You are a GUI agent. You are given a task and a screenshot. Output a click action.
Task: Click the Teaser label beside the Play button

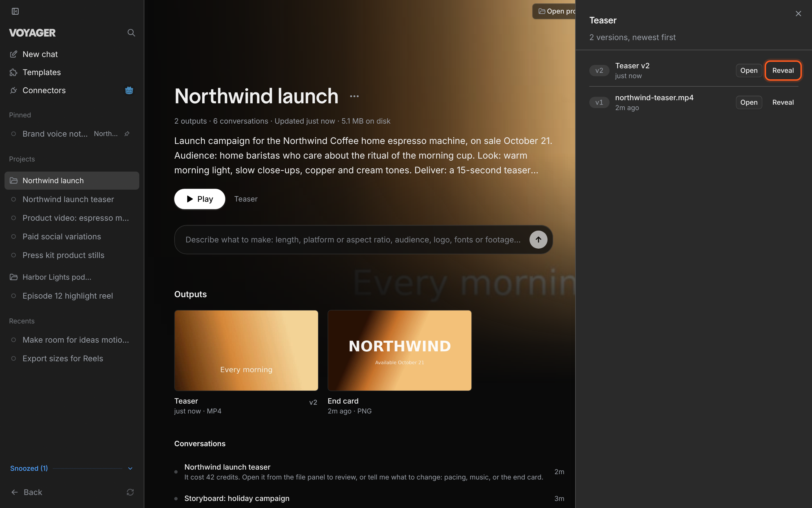[x=246, y=199]
